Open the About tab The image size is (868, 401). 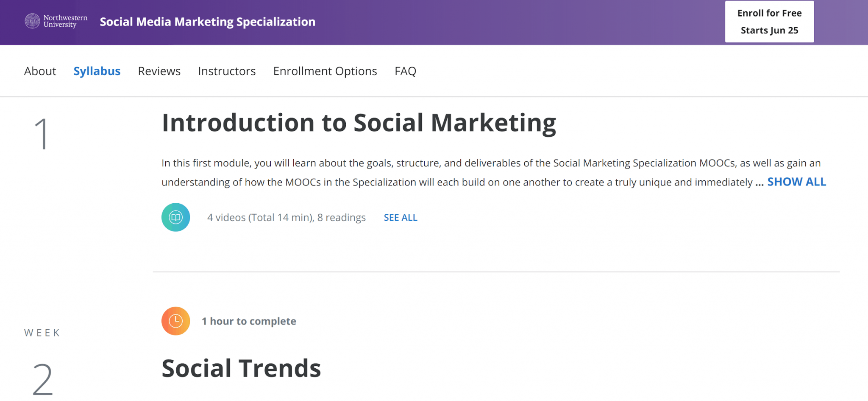pos(40,71)
